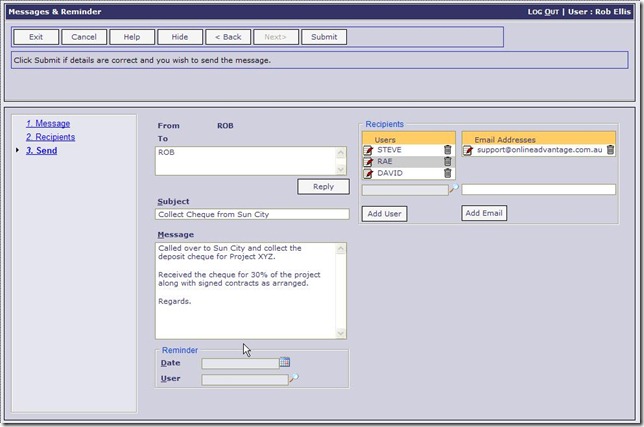Delete DAVID from recipients list
Image resolution: width=644 pixels, height=427 pixels.
[x=447, y=174]
